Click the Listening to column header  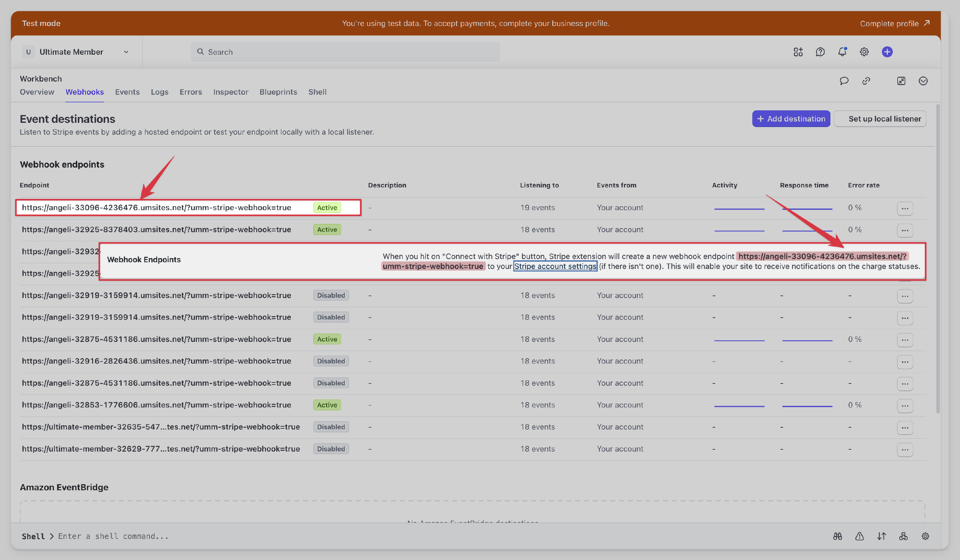point(540,185)
